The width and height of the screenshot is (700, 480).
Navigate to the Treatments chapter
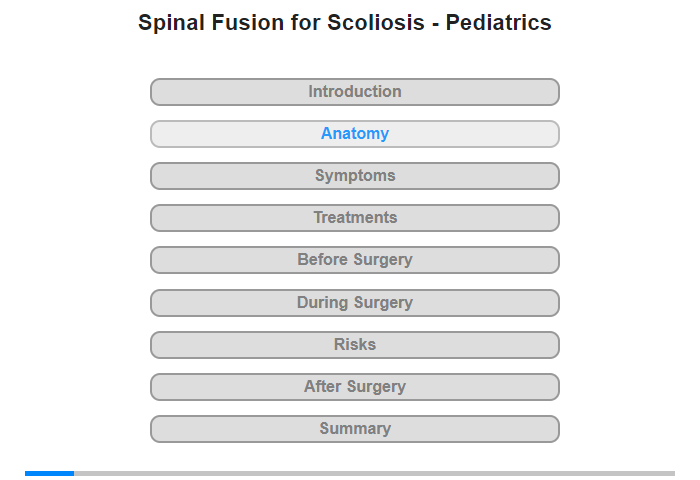[354, 218]
